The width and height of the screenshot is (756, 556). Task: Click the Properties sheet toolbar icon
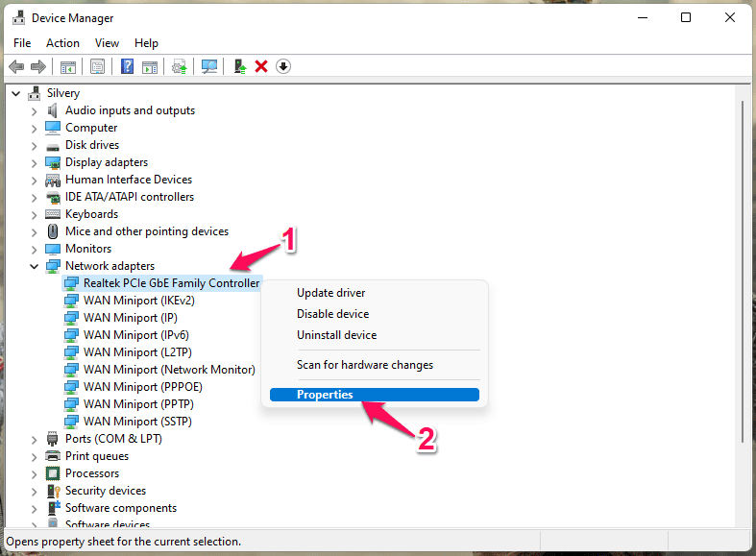pos(97,66)
